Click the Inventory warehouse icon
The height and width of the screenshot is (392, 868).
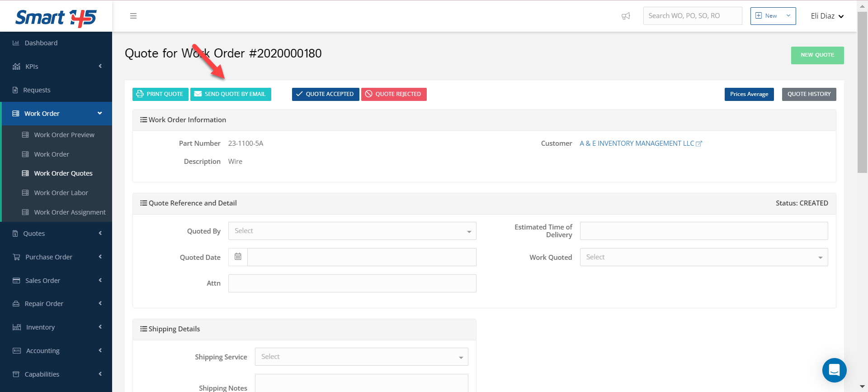coord(17,327)
